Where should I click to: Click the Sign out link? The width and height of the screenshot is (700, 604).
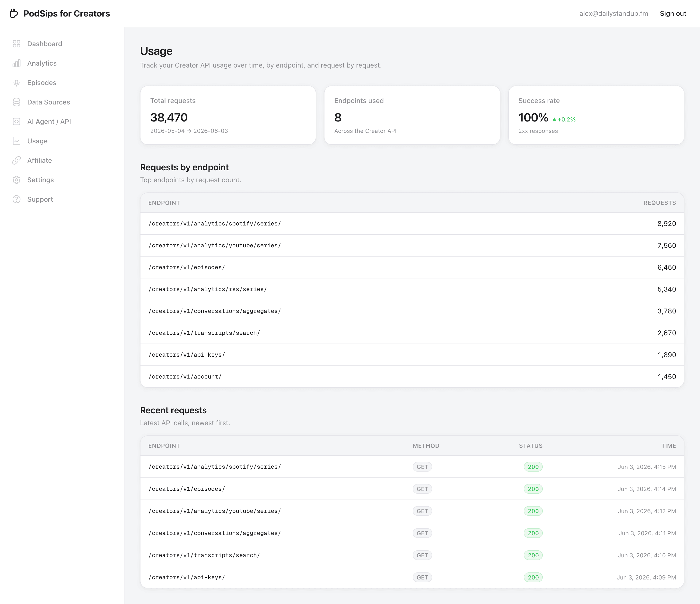point(673,14)
